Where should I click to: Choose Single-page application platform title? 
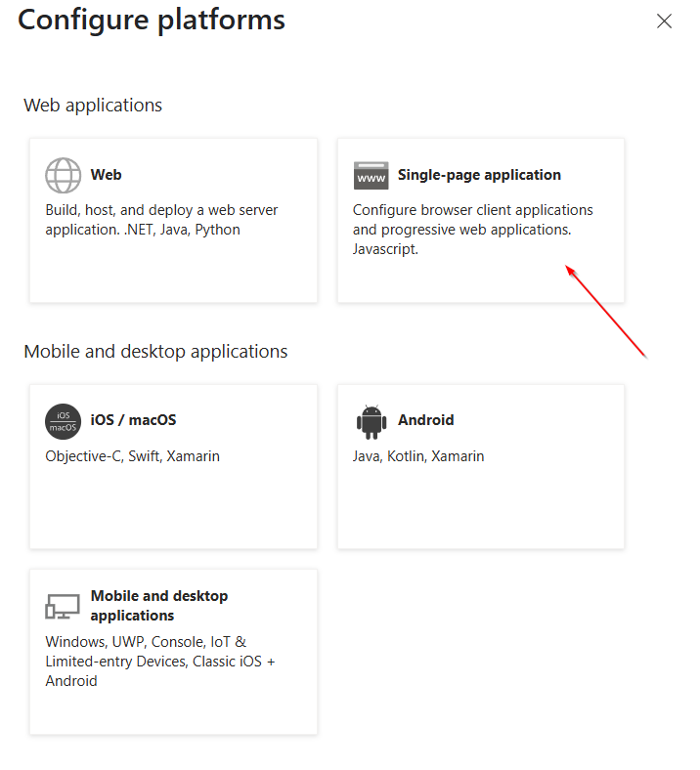pyautogui.click(x=479, y=175)
